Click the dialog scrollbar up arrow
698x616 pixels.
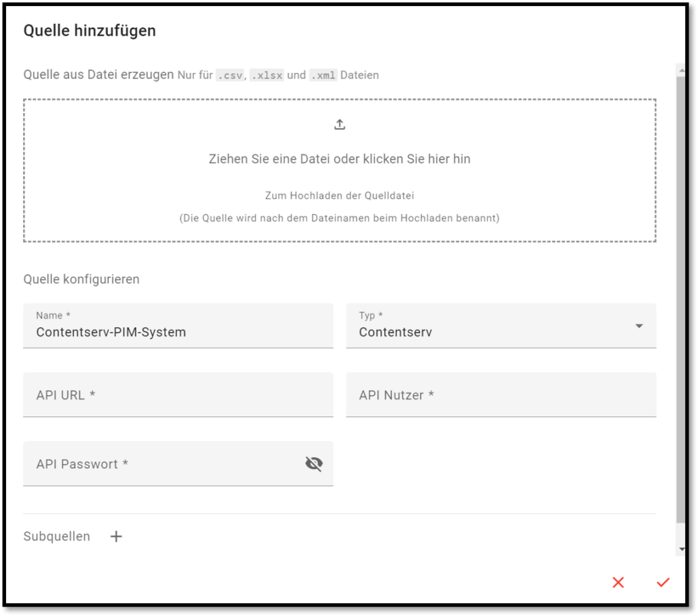coord(682,70)
